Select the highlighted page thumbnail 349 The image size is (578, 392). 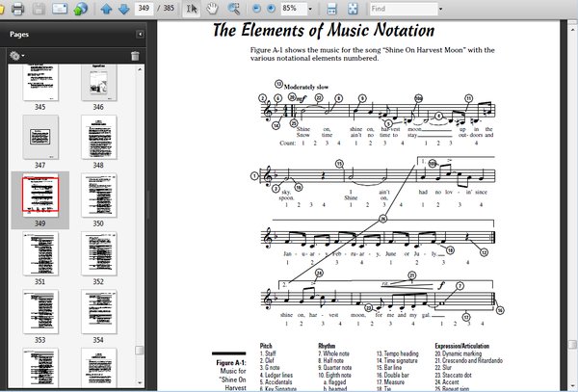[x=40, y=195]
